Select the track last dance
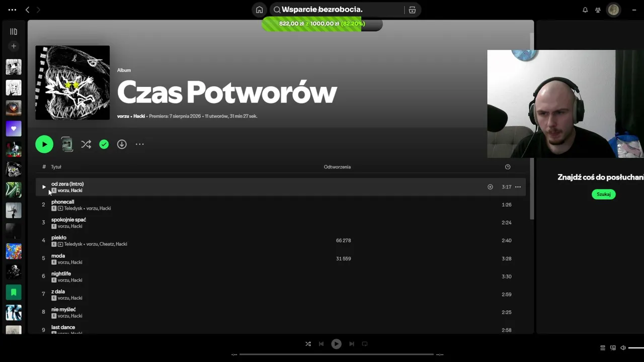644x362 pixels. tap(280, 328)
